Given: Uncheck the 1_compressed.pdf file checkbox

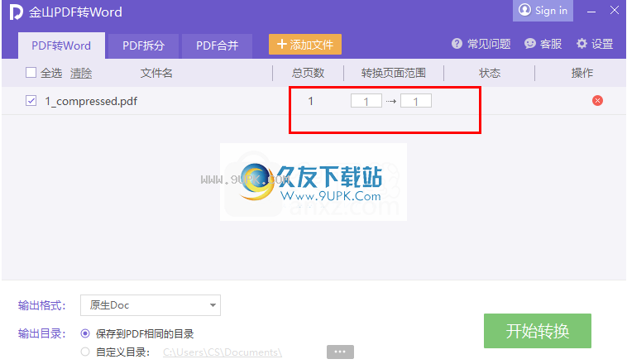Looking at the screenshot, I should [31, 101].
